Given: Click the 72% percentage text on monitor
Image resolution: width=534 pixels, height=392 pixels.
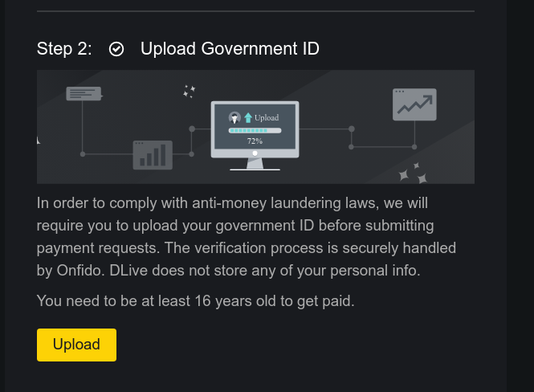Looking at the screenshot, I should (255, 141).
